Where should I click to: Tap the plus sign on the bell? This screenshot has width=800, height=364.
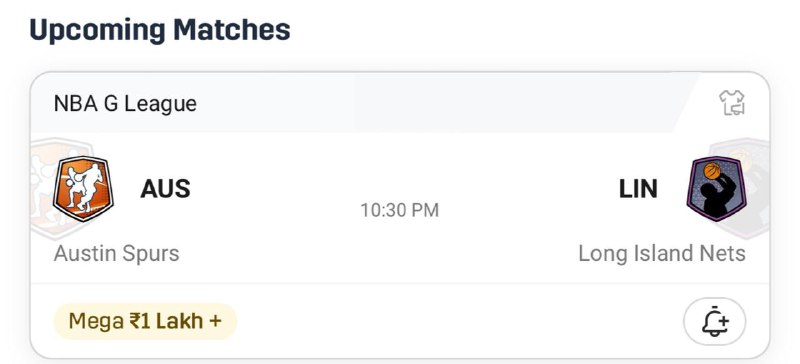723,322
